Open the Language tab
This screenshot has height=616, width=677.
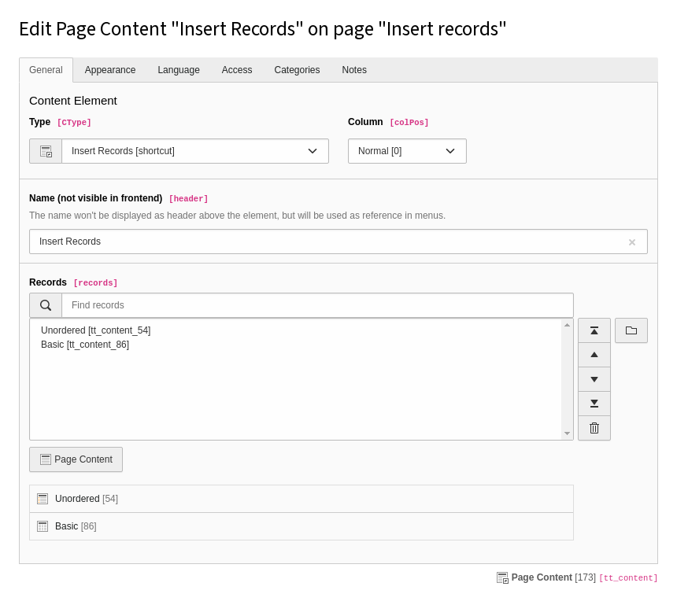pos(179,70)
